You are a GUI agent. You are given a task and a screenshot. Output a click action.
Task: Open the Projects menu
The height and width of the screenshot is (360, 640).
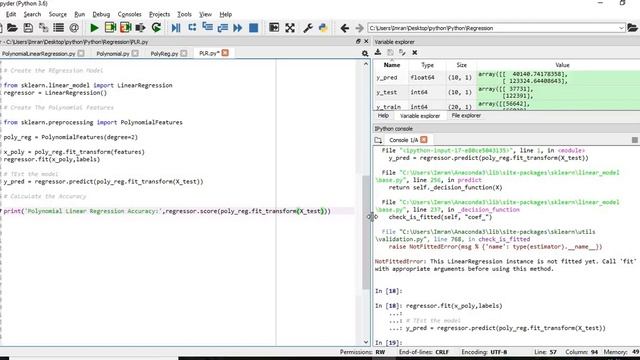(x=159, y=14)
